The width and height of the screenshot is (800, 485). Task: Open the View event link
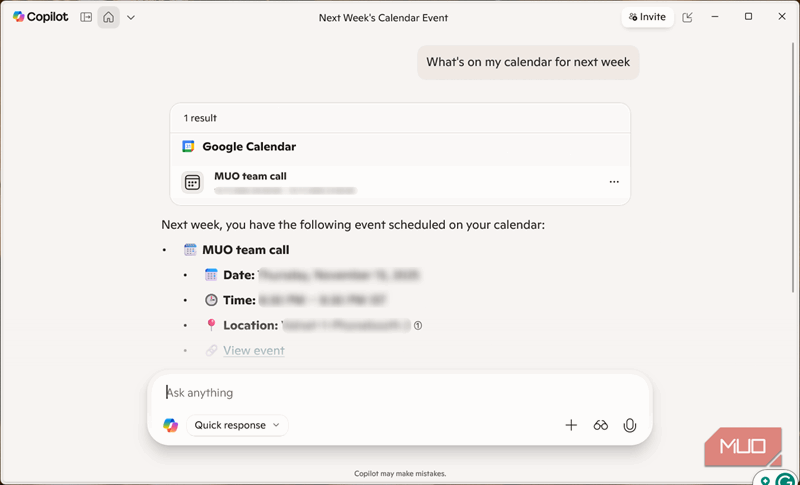[x=254, y=350]
